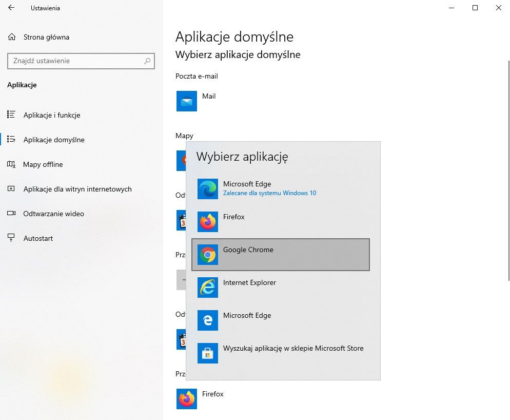Click the Mail app icon

click(x=187, y=101)
